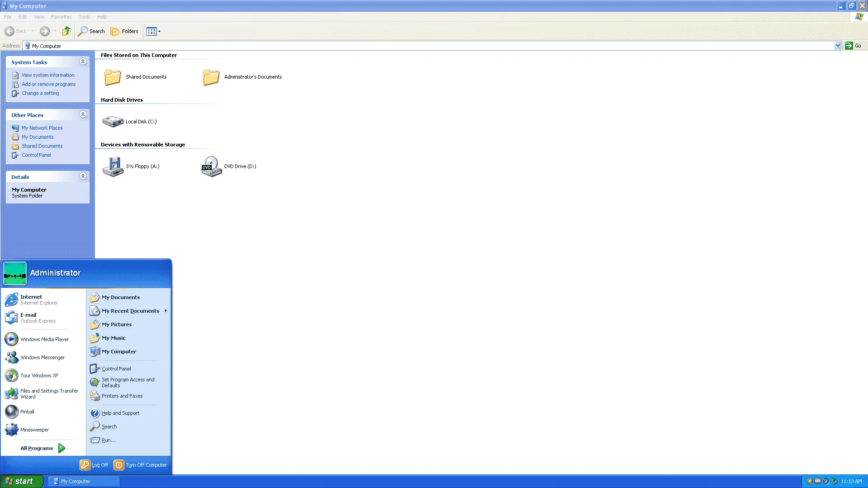Click the Go button next to address bar
Screen dimensions: 868x488
pos(854,46)
